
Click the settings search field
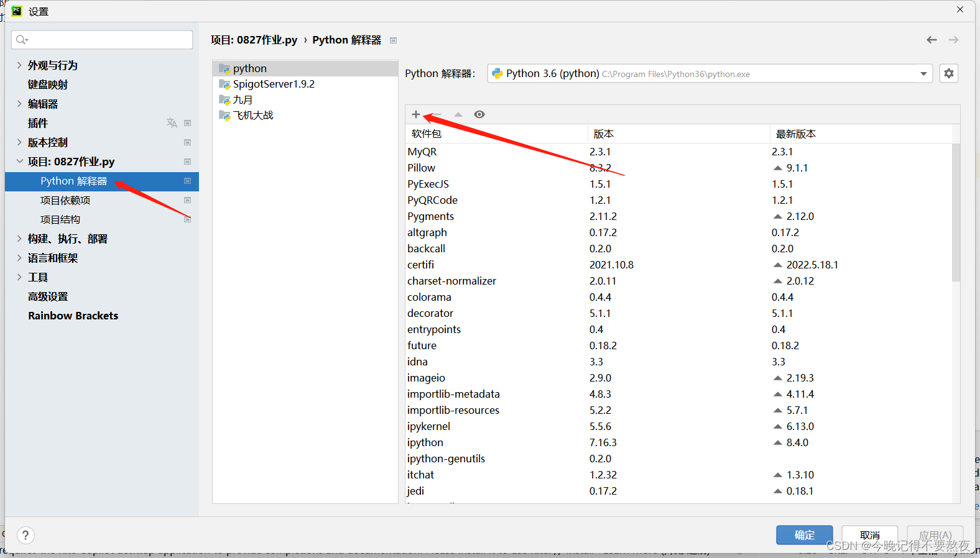(102, 40)
